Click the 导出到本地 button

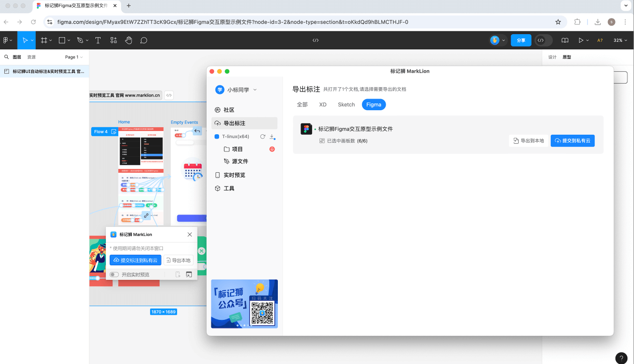528,140
